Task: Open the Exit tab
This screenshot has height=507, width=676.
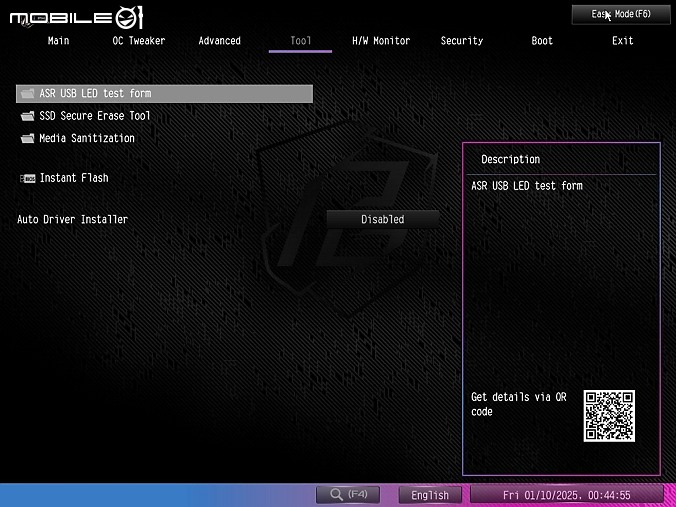Action: tap(623, 41)
